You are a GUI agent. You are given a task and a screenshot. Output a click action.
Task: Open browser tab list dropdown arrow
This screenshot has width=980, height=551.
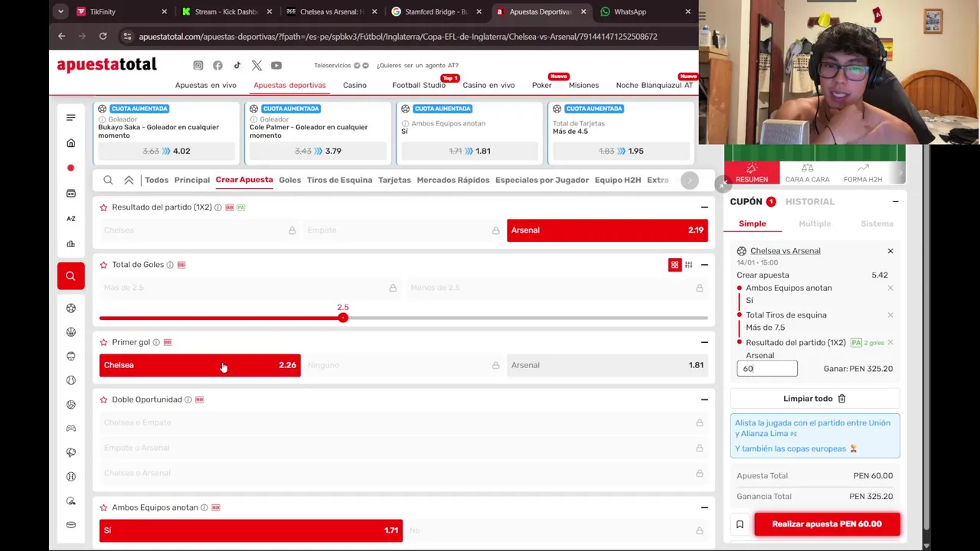(x=60, y=11)
